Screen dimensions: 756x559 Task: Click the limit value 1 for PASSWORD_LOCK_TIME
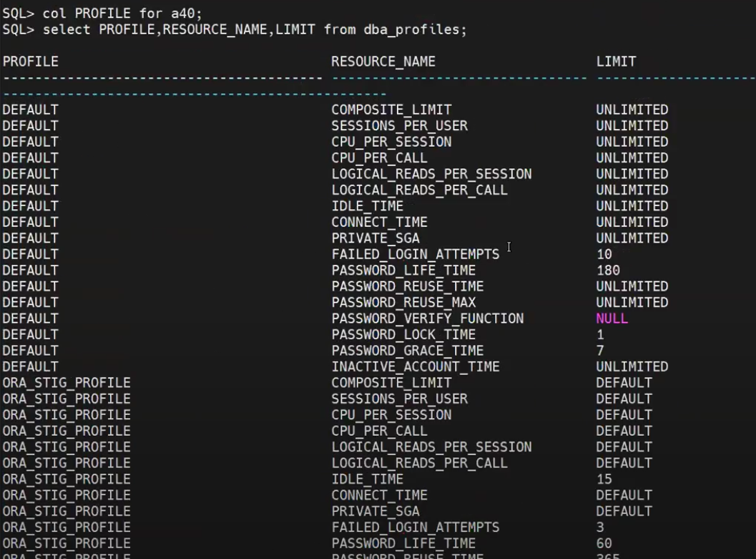[600, 335]
